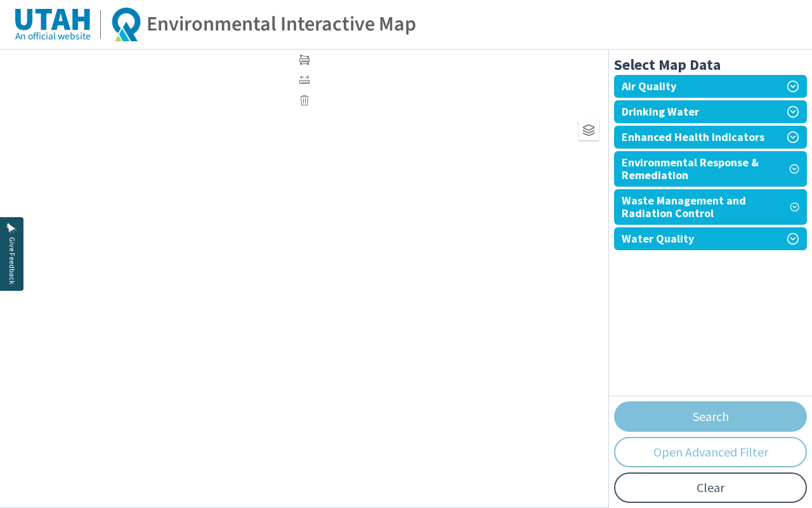Click the Water Quality chevron arrow
This screenshot has width=812, height=508.
(793, 239)
